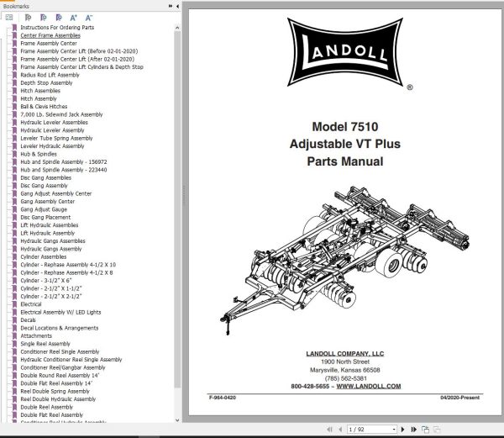Open Cylinder - Rephase Assembly 4-1/2 X 10
The width and height of the screenshot is (504, 438).
coord(68,265)
